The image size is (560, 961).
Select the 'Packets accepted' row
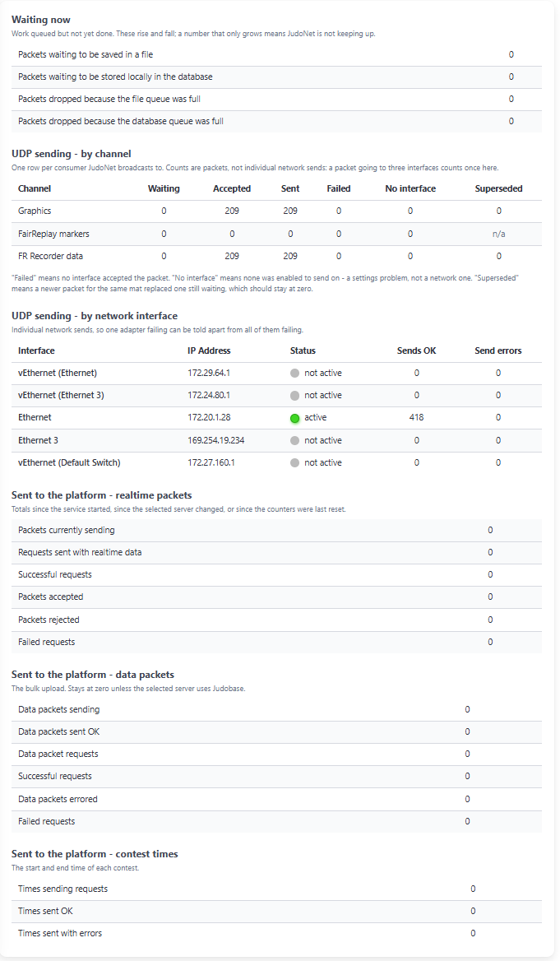point(276,597)
